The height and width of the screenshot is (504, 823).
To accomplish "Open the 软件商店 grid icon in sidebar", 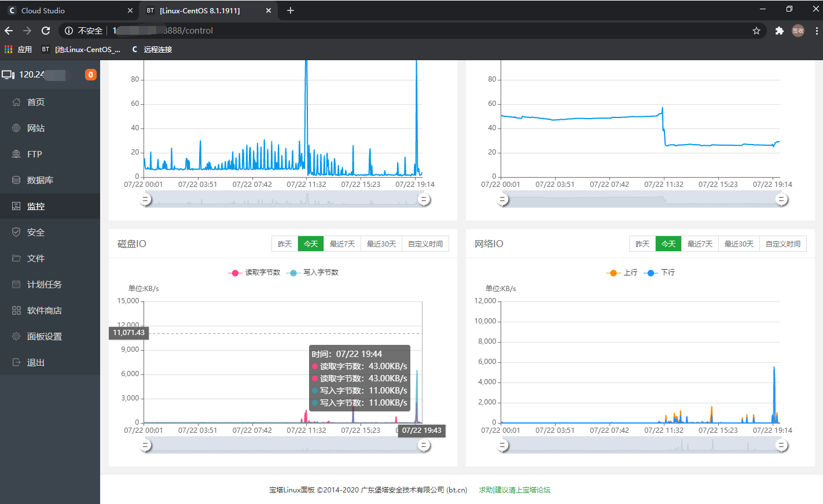I will (16, 310).
